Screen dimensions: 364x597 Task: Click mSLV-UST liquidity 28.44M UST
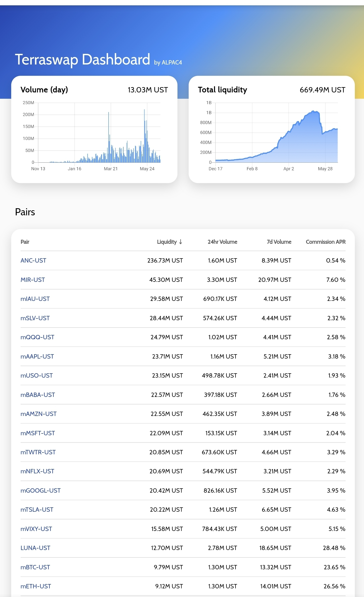pyautogui.click(x=166, y=318)
